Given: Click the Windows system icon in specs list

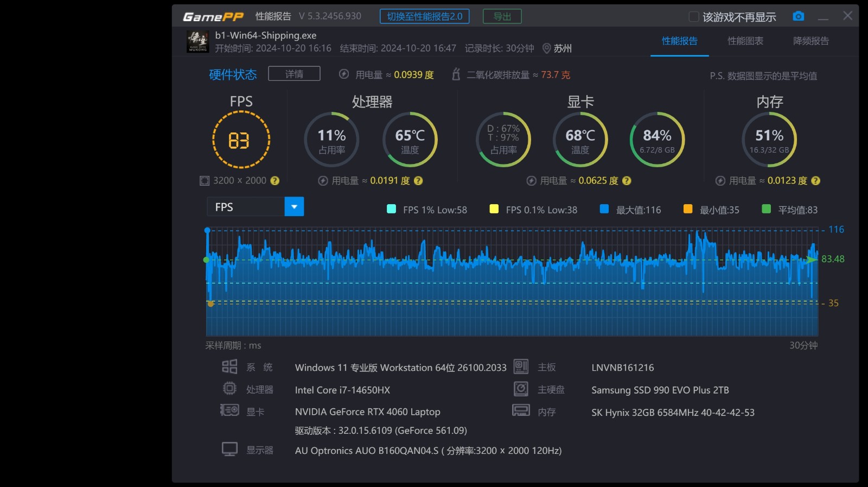Looking at the screenshot, I should coord(229,366).
